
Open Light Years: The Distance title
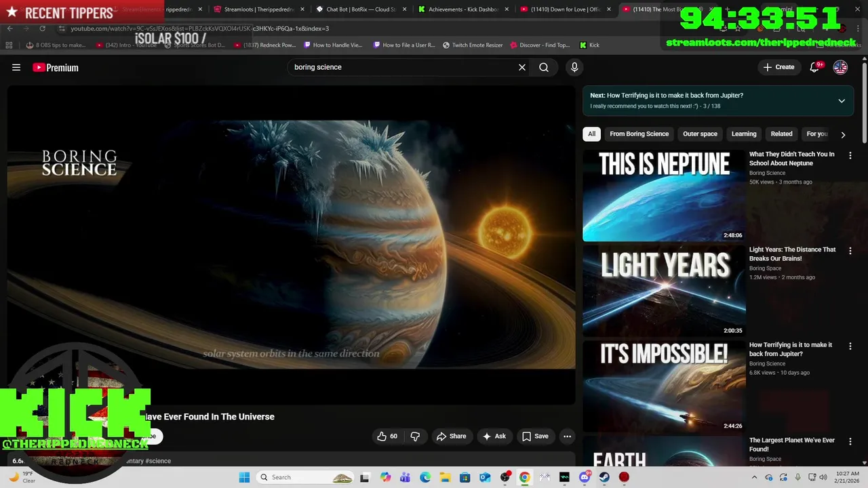tap(792, 254)
